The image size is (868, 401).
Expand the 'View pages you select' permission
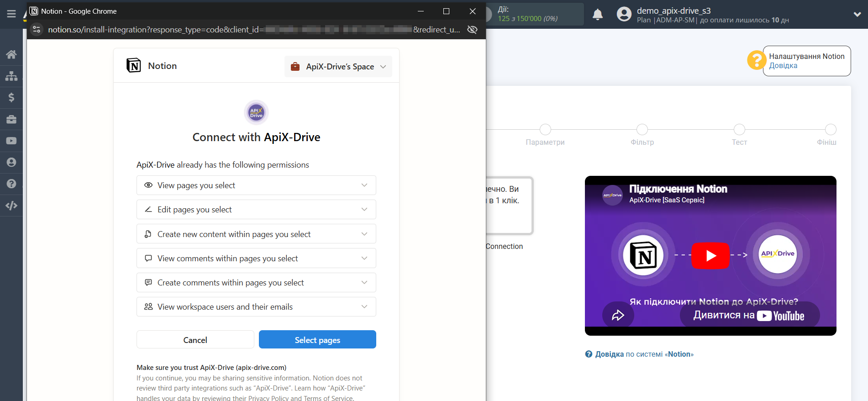256,185
